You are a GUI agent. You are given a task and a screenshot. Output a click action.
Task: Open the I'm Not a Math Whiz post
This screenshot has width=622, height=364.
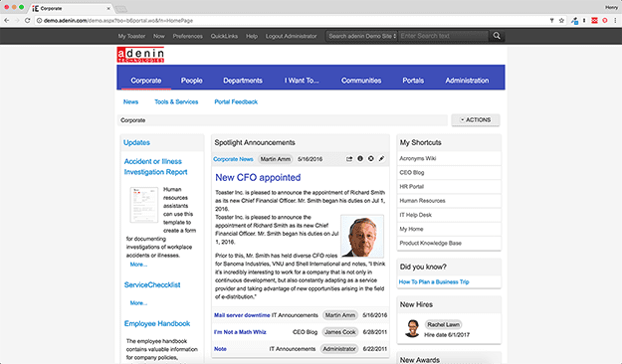(240, 332)
